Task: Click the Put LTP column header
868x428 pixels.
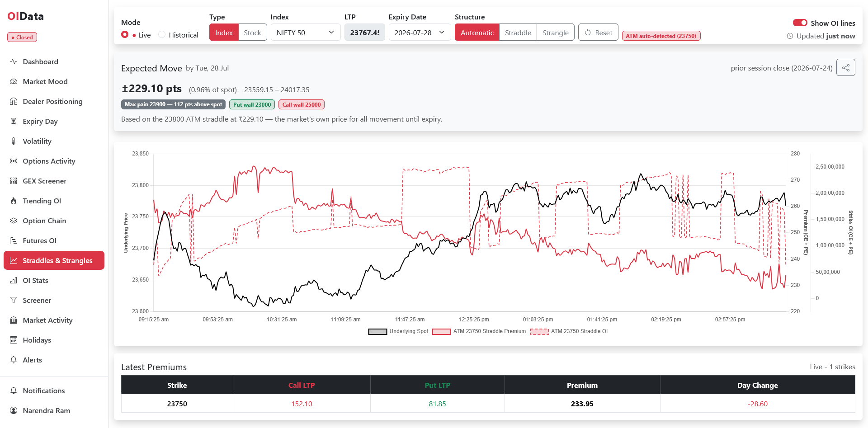Action: [x=437, y=385]
